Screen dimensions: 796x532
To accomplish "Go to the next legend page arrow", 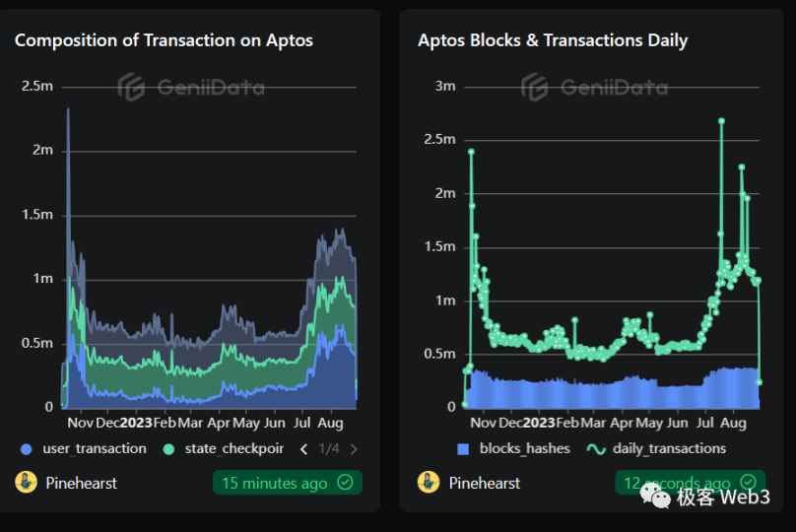I will click(x=354, y=449).
